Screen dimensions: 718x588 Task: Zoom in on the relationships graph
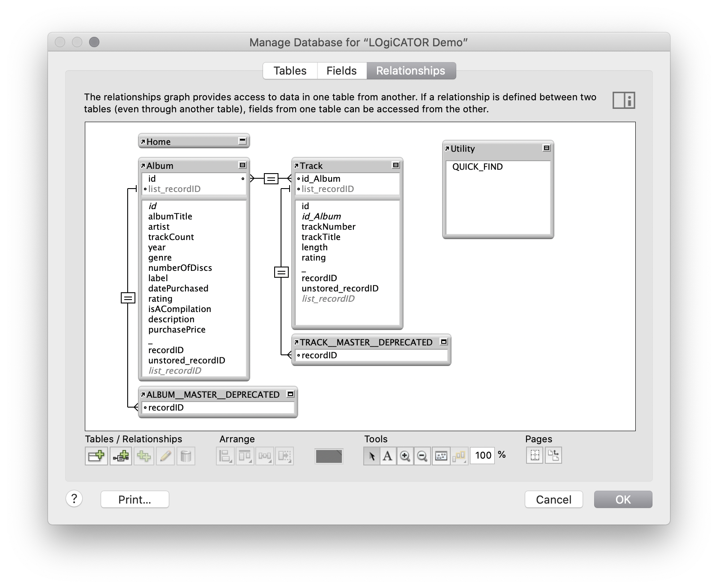(405, 456)
